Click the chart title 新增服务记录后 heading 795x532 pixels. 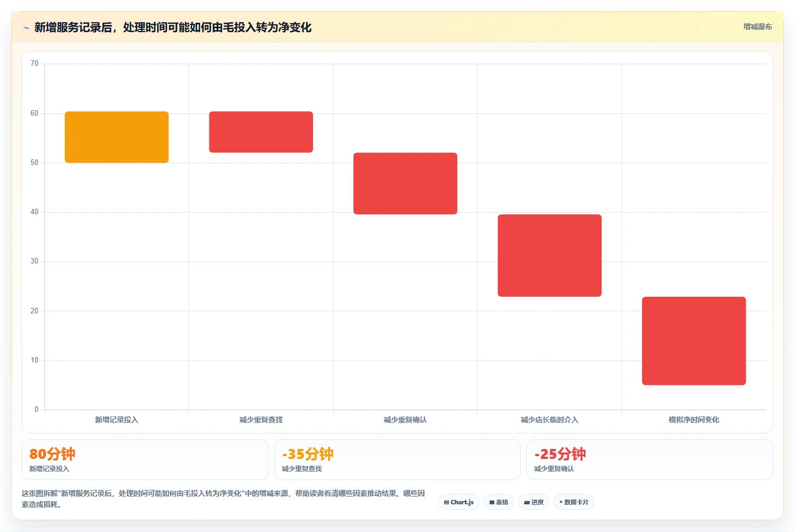pos(173,28)
